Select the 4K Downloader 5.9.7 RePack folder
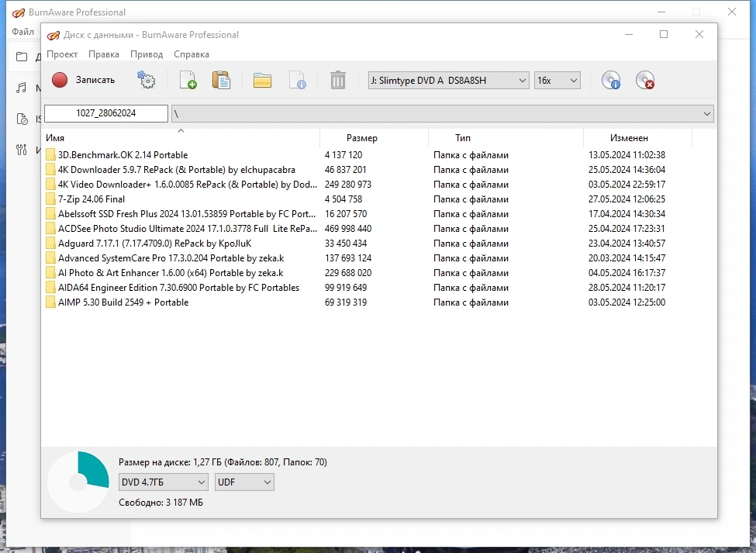 coord(177,170)
